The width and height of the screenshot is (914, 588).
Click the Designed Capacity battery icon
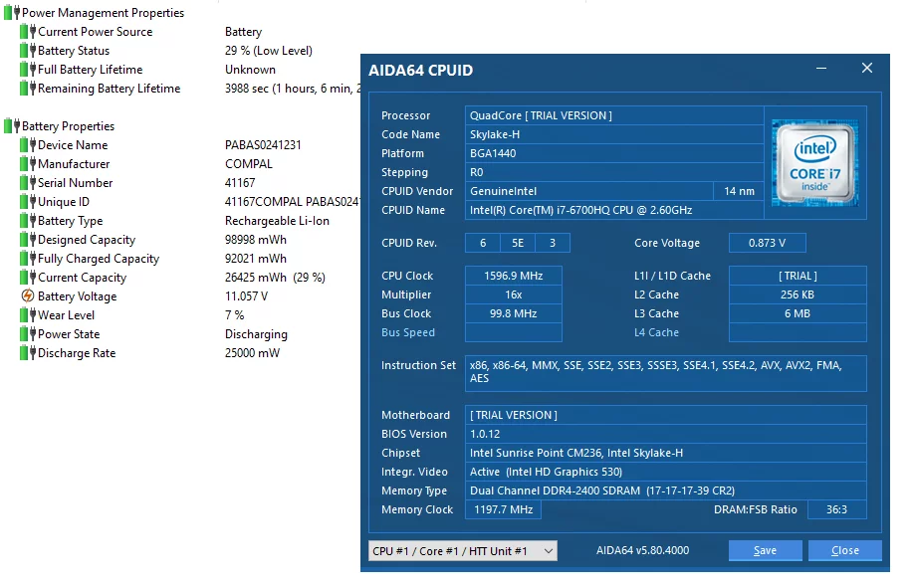tap(27, 240)
